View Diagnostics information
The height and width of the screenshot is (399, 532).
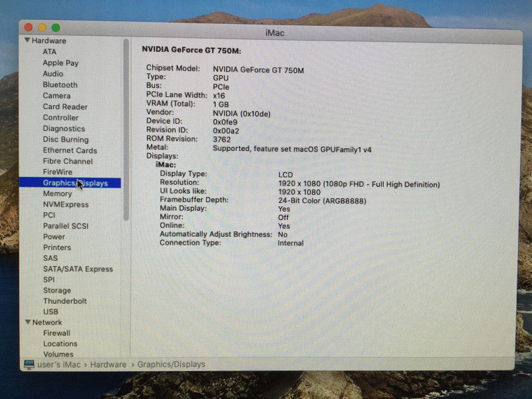coord(64,128)
